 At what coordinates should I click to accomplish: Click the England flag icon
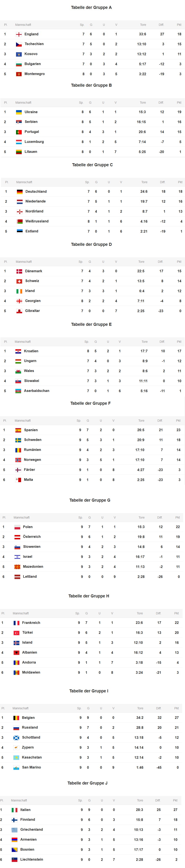pos(19,34)
